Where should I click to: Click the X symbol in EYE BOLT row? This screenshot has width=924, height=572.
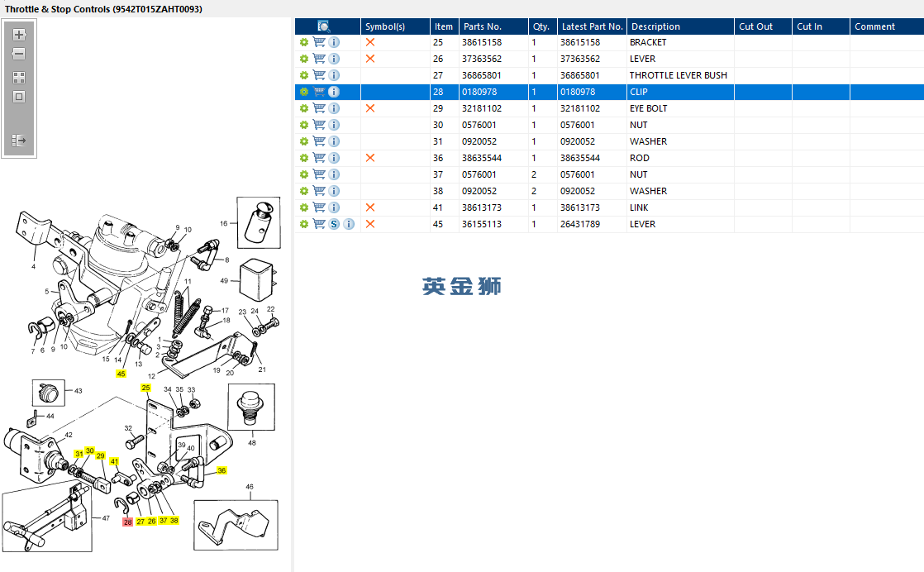[370, 108]
